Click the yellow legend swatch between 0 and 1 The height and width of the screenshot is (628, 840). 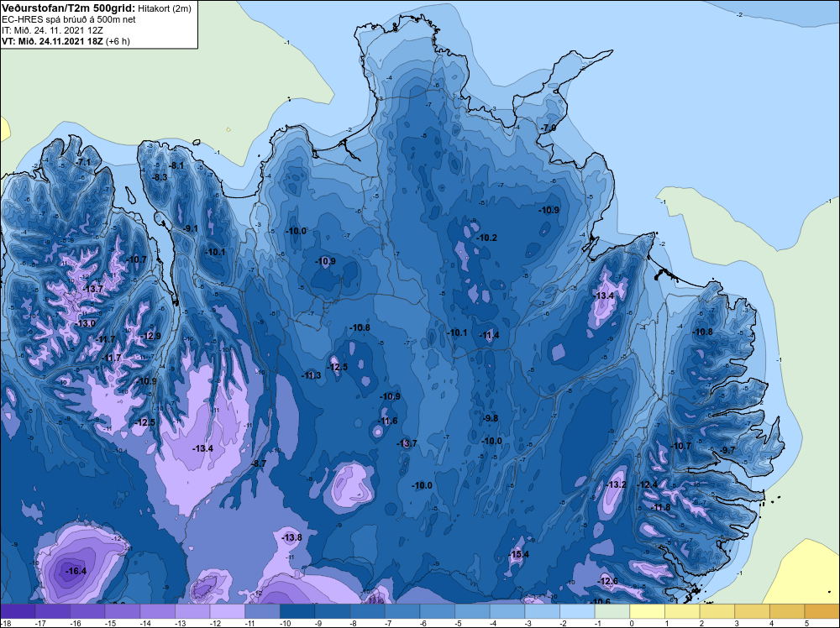[x=647, y=611]
